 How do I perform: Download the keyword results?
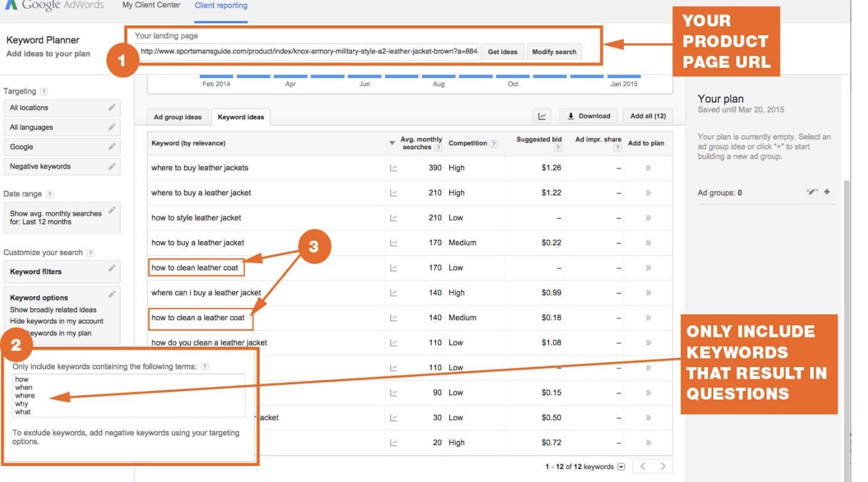[x=588, y=116]
